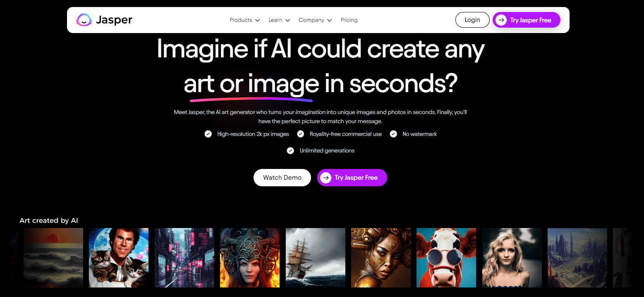644x297 pixels.
Task: Go to the Pricing page
Action: coord(349,20)
